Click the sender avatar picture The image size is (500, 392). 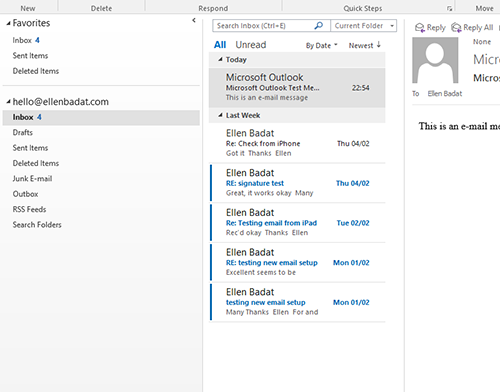435,60
